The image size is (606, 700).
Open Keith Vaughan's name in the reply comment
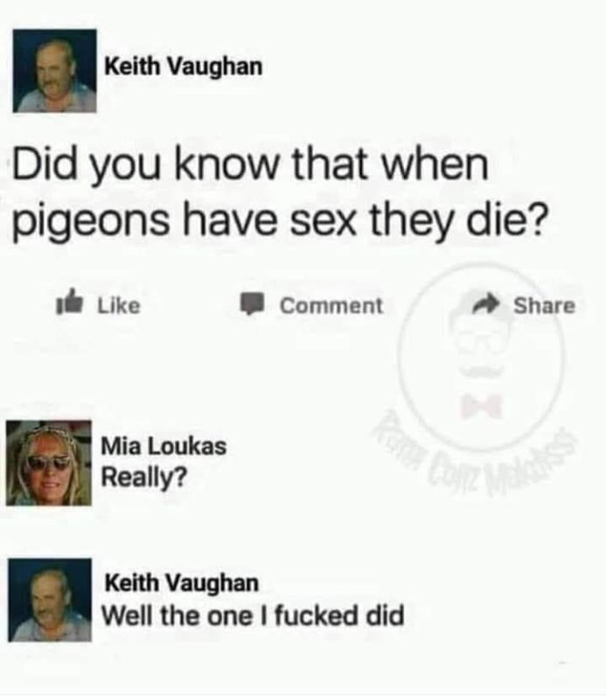182,583
